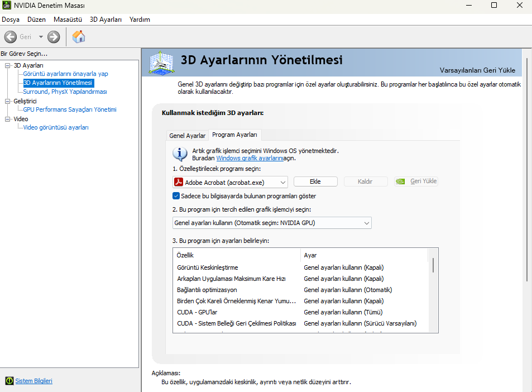
Task: Click the Kaldır button
Action: pos(366,181)
